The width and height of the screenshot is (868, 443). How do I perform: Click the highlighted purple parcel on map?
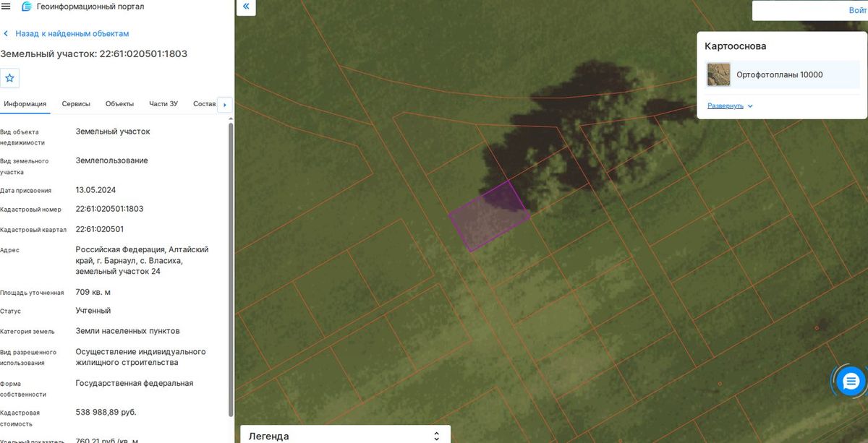pos(490,216)
